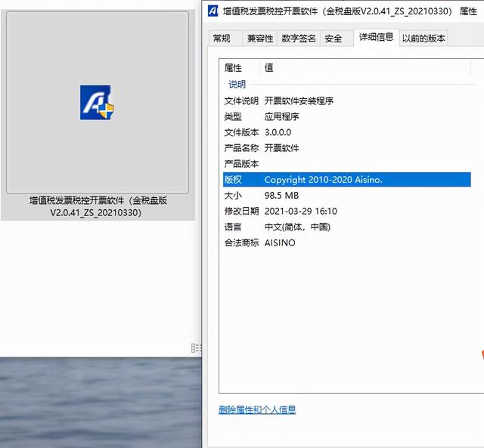Click the Aisino icon in properties title bar
Viewport: 484px width, 448px height.
pyautogui.click(x=213, y=11)
